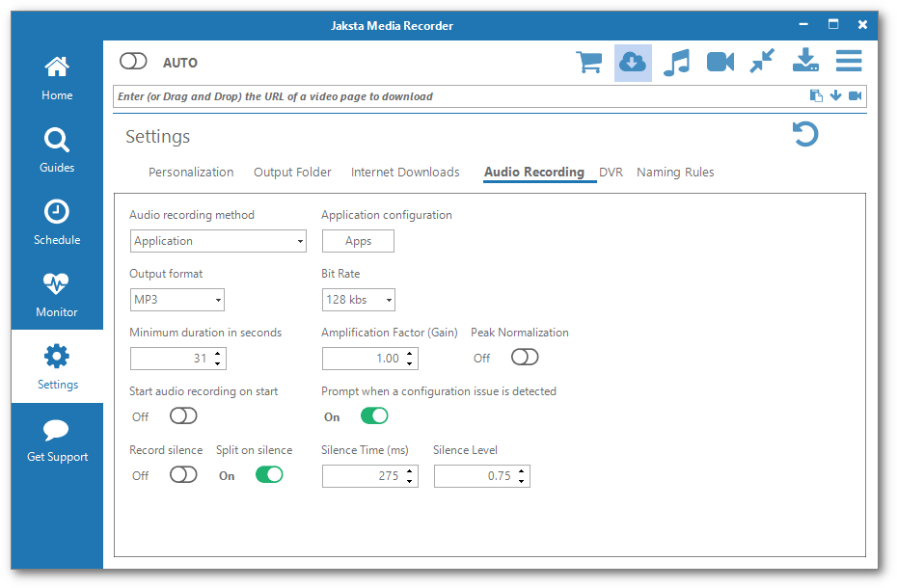The width and height of the screenshot is (897, 588).
Task: Click the small record camera in URL bar
Action: [x=856, y=95]
